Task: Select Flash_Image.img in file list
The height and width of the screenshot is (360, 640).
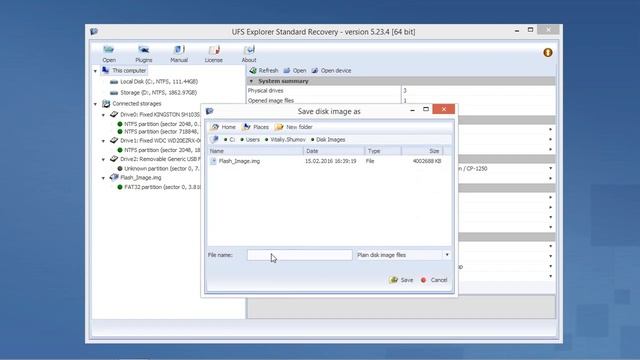Action: (239, 161)
